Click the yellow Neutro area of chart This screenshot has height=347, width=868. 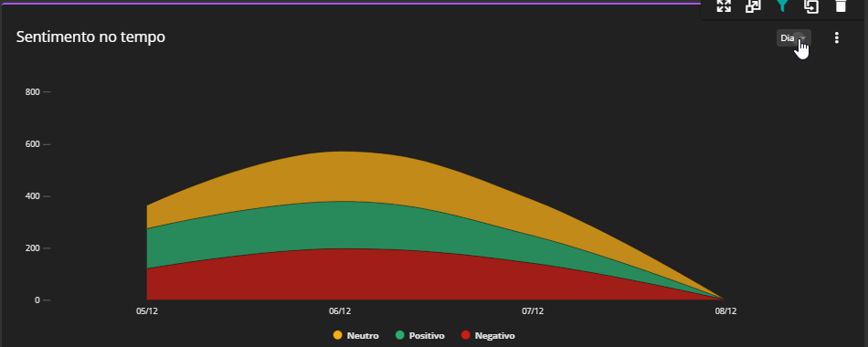pyautogui.click(x=339, y=176)
